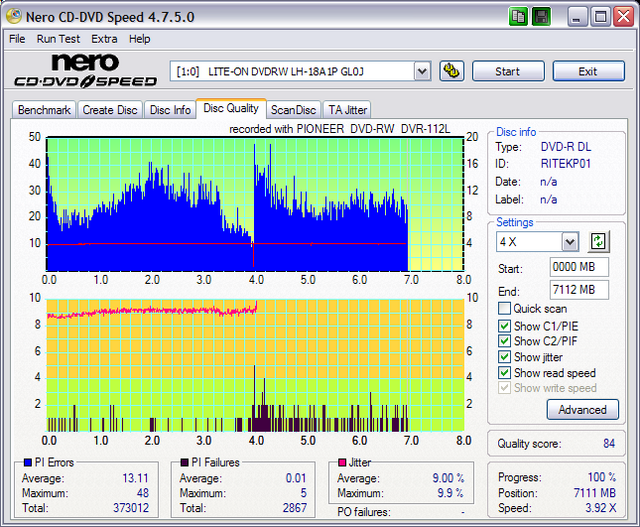
Task: Click the disc ID RITEKP01
Action: coord(566,164)
